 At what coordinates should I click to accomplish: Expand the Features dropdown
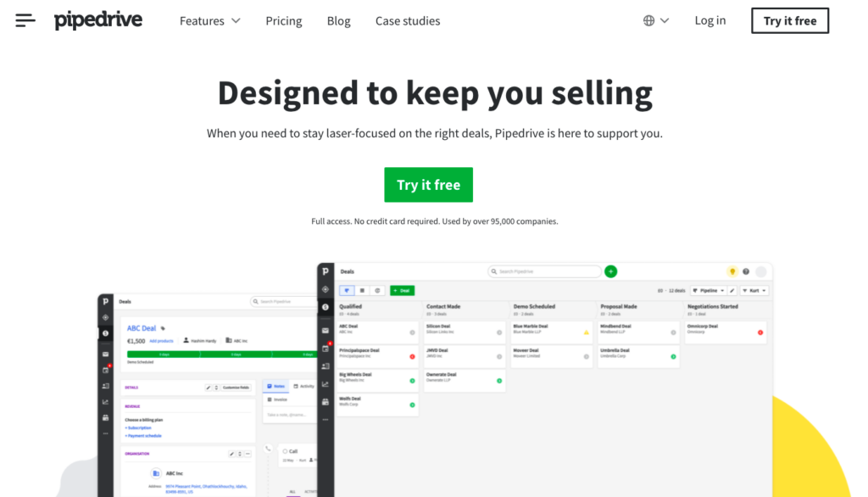(209, 20)
